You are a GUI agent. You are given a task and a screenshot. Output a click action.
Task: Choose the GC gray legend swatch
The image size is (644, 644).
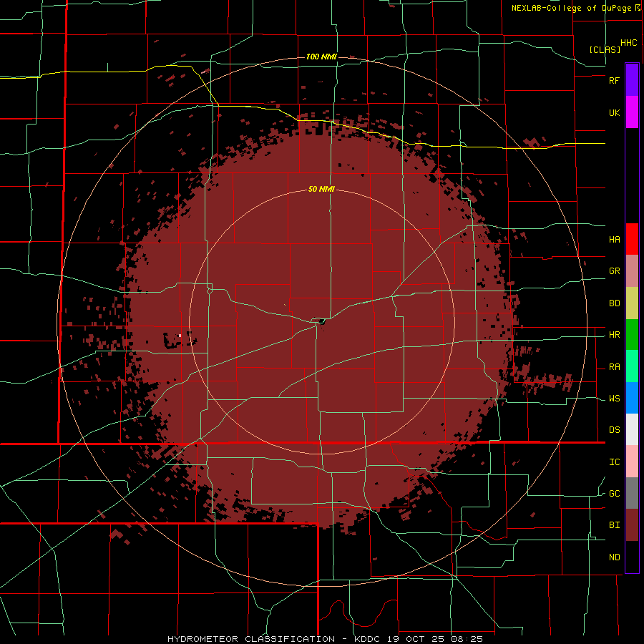coord(632,493)
